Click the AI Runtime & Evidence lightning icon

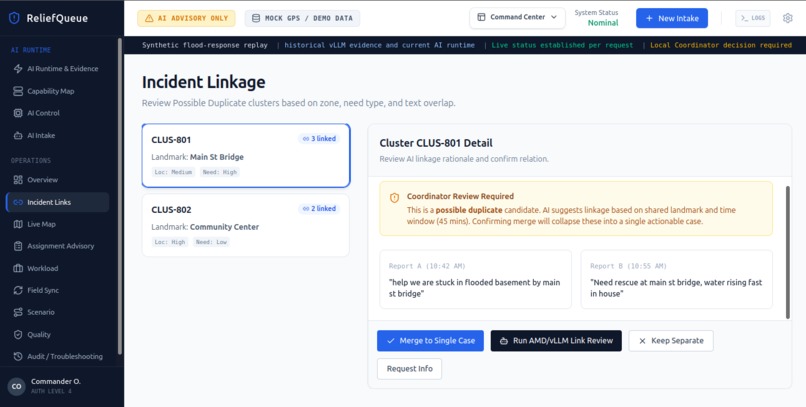[18, 69]
